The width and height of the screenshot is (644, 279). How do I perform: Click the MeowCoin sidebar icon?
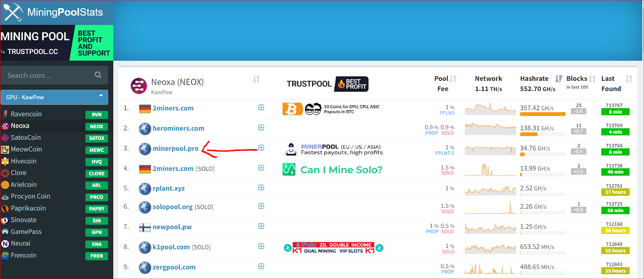(x=5, y=150)
